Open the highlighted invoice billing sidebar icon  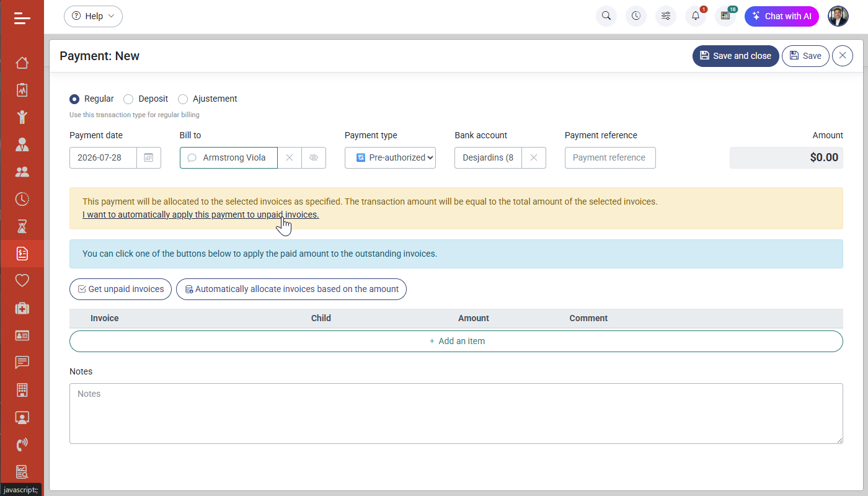coord(22,254)
